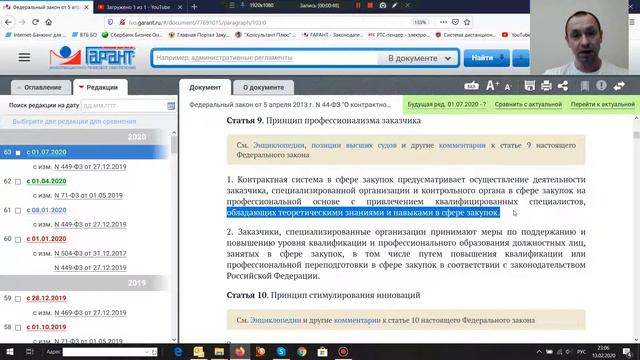Viewport: 640px width, 360px height.
Task: Show hidden system tray icons
Action: [539, 351]
